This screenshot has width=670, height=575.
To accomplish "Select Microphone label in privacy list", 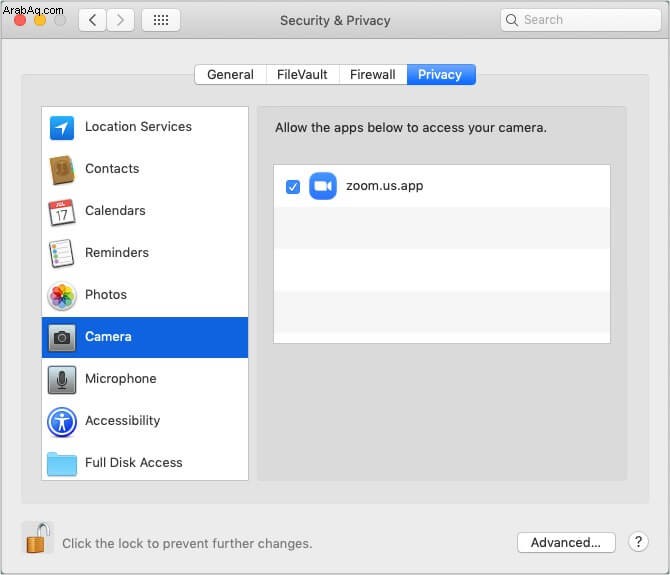I will [x=121, y=378].
